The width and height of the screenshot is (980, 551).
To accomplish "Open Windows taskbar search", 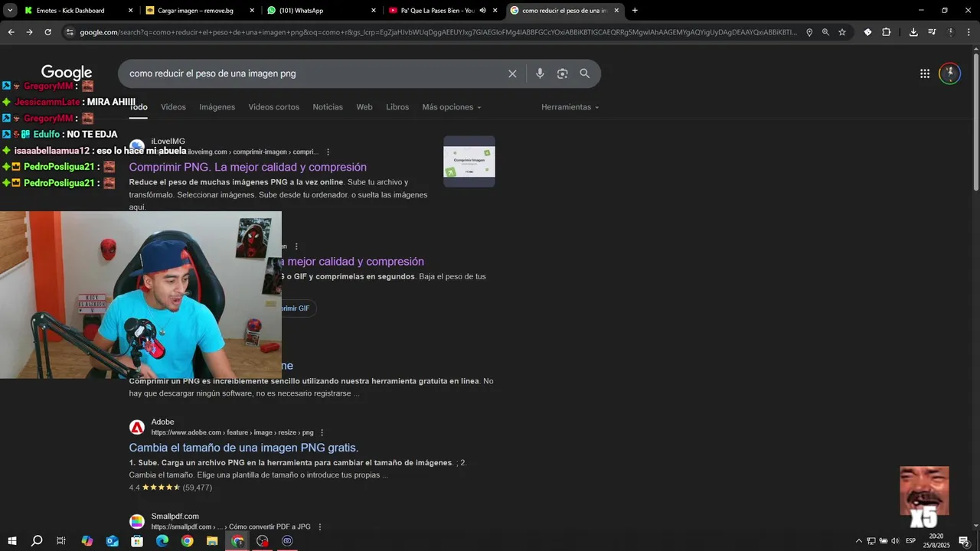I will pyautogui.click(x=37, y=541).
